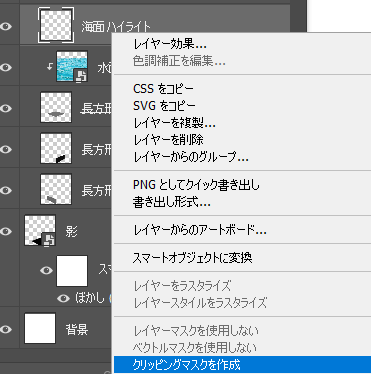Select the 背景 layer by its name
371x374 pixels.
coord(77,329)
